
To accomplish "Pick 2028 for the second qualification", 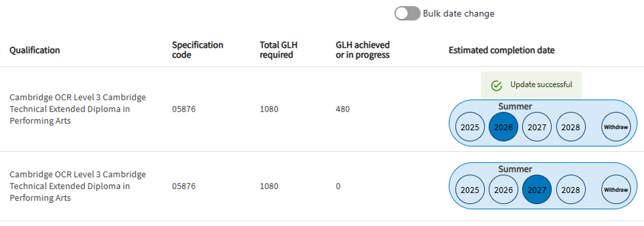I will 570,190.
